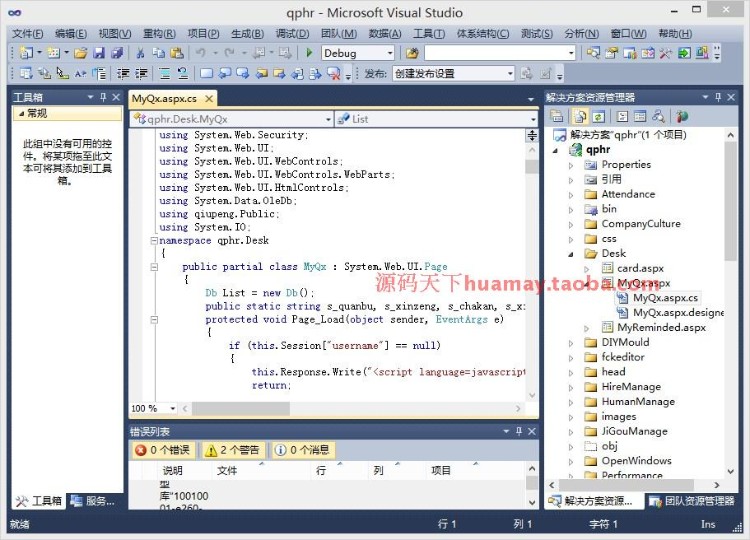Close the Error List panel
750x540 pixels.
532,431
